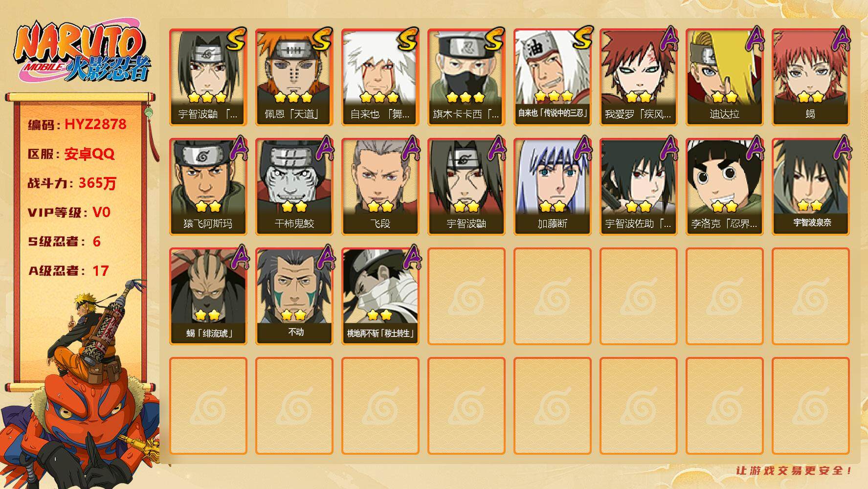Select the 蝎「绯流琥」 card
This screenshot has width=868, height=489.
[x=208, y=296]
